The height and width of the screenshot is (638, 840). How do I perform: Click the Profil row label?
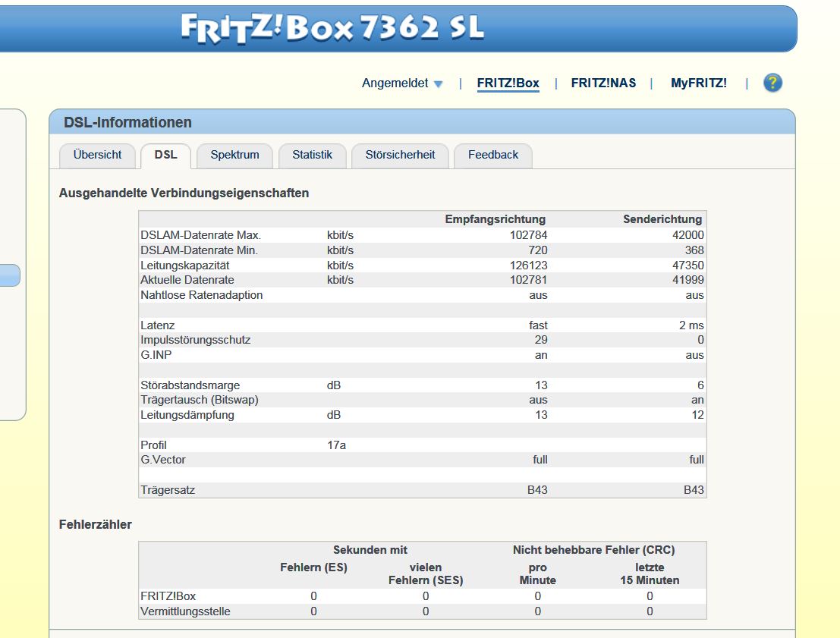pyautogui.click(x=153, y=445)
